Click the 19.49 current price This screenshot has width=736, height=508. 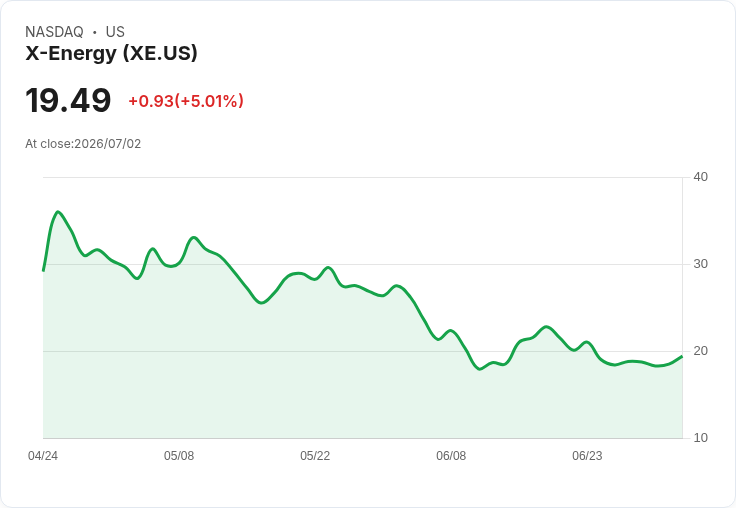click(x=68, y=100)
